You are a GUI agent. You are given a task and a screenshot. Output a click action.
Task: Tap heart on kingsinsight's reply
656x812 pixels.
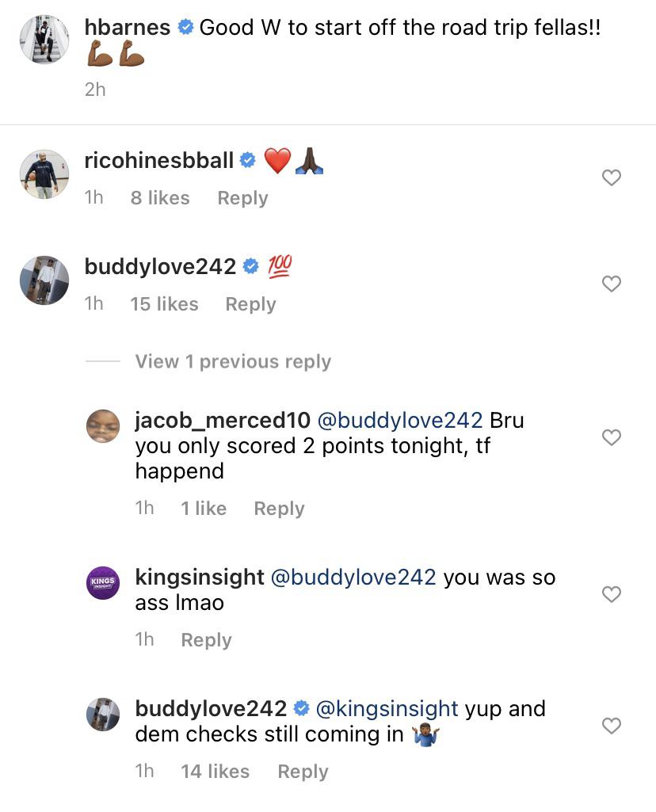tap(611, 594)
